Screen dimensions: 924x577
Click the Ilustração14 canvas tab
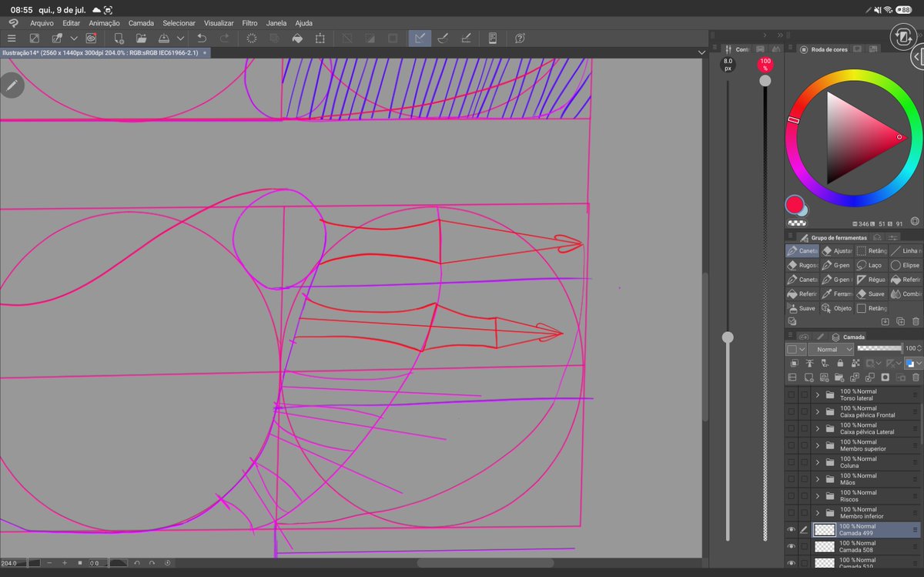pyautogui.click(x=100, y=52)
